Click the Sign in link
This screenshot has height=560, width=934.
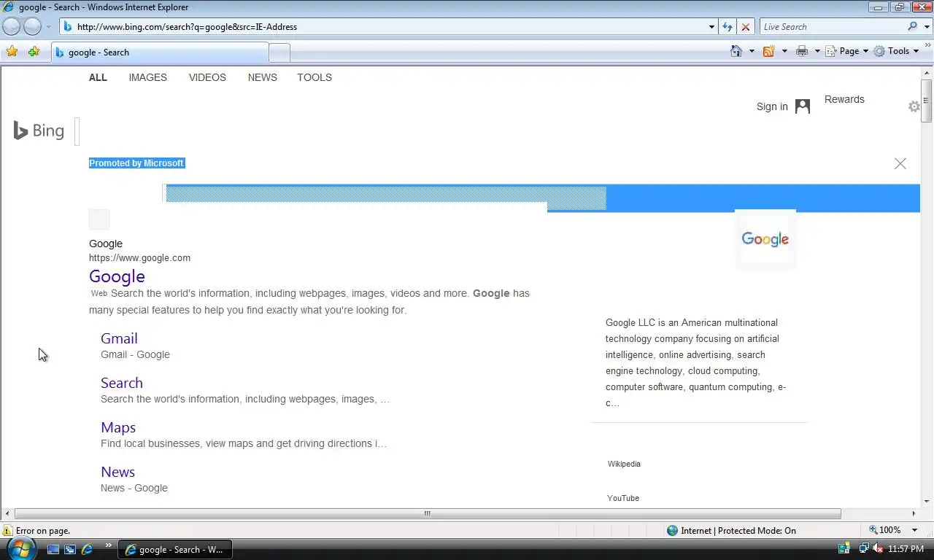[x=772, y=106]
